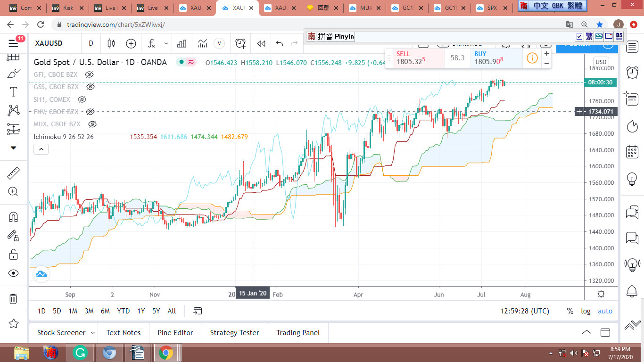Set the time range to 6M
The image size is (644, 362).
pos(105,311)
